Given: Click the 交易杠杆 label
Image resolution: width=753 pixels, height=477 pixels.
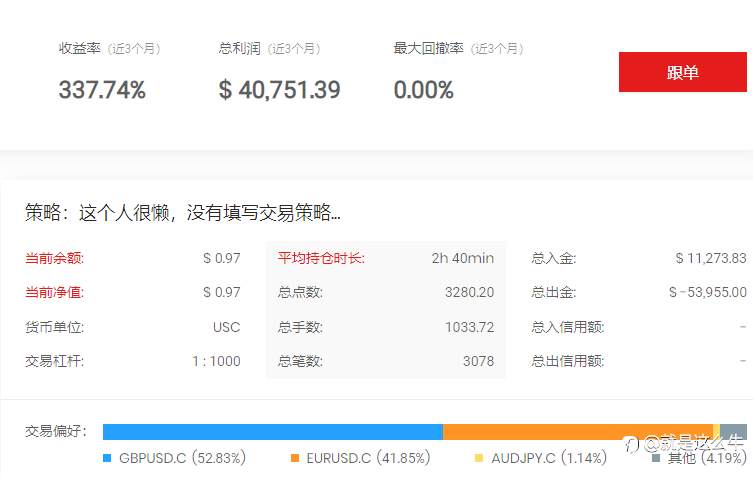Looking at the screenshot, I should [x=54, y=361].
